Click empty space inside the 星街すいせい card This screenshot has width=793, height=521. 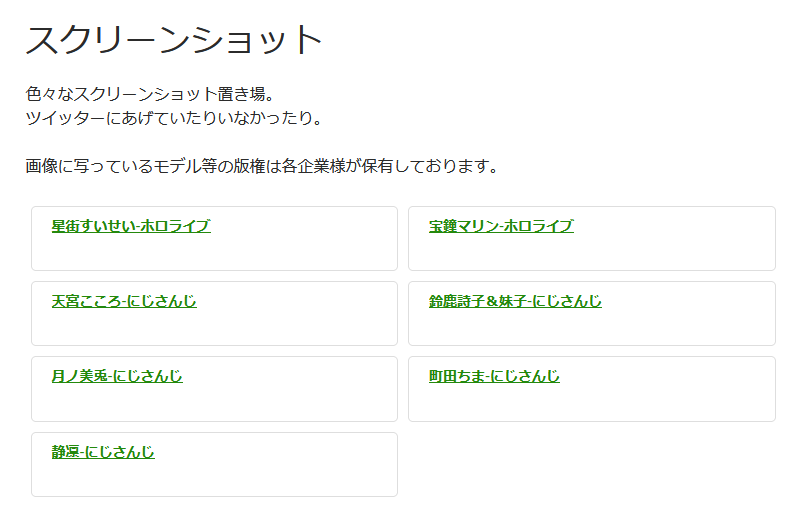[x=300, y=250]
